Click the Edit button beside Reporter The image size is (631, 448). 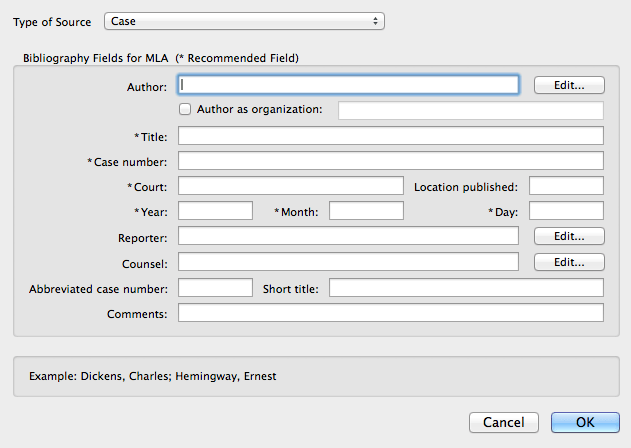569,236
